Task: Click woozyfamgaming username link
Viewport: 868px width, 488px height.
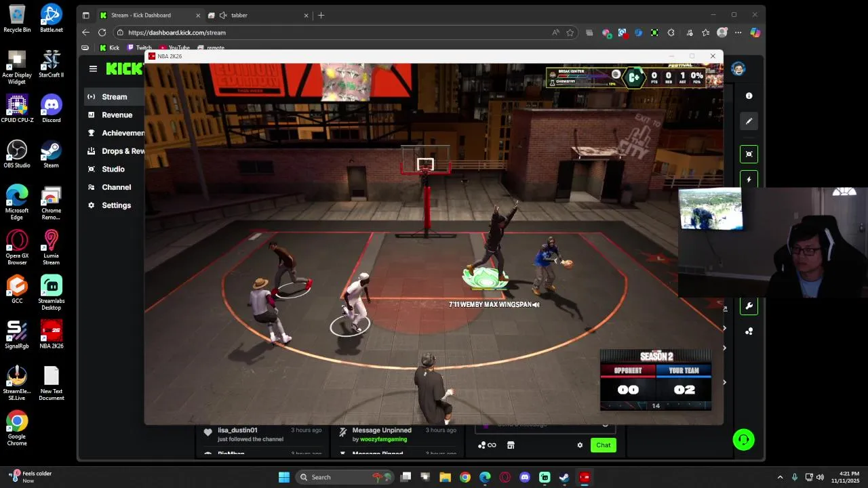Action: point(383,439)
